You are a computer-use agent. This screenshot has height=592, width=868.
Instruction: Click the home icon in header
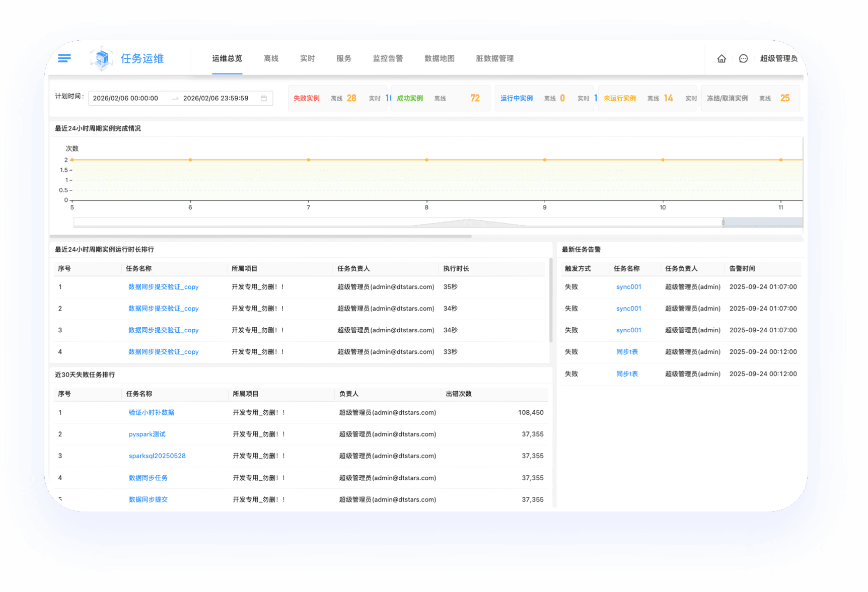click(x=721, y=58)
